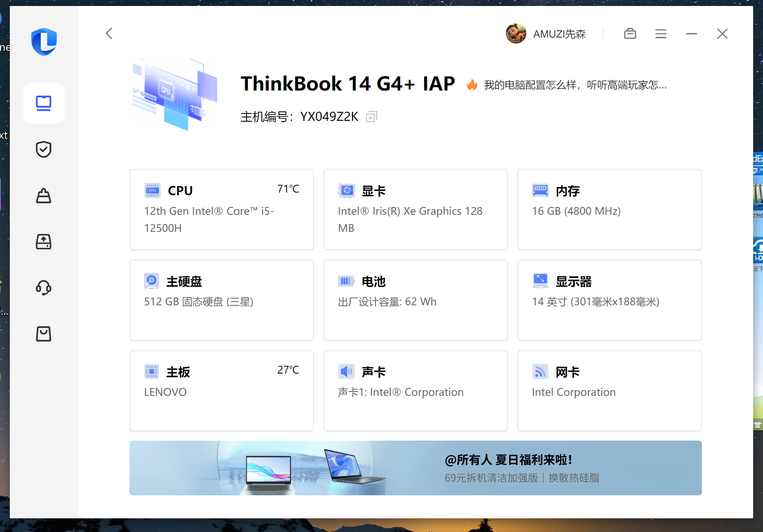Click the 声卡 speaker icon

(346, 371)
